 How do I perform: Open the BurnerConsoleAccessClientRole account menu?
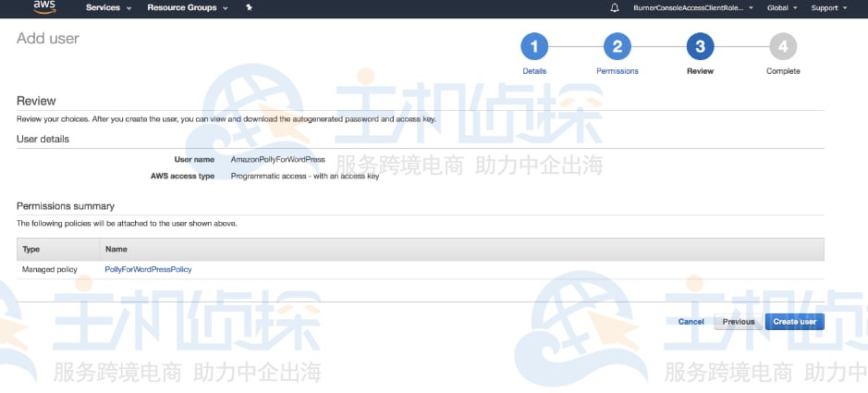[693, 8]
